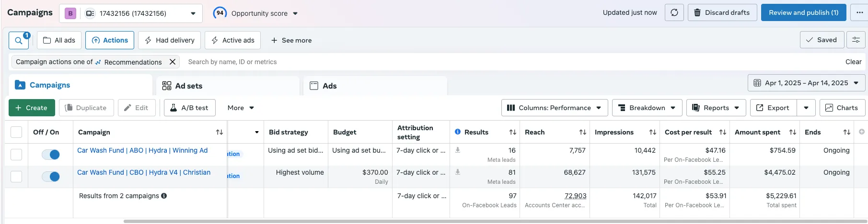868x224 pixels.
Task: Open the Reports dropdown
Action: pyautogui.click(x=716, y=108)
